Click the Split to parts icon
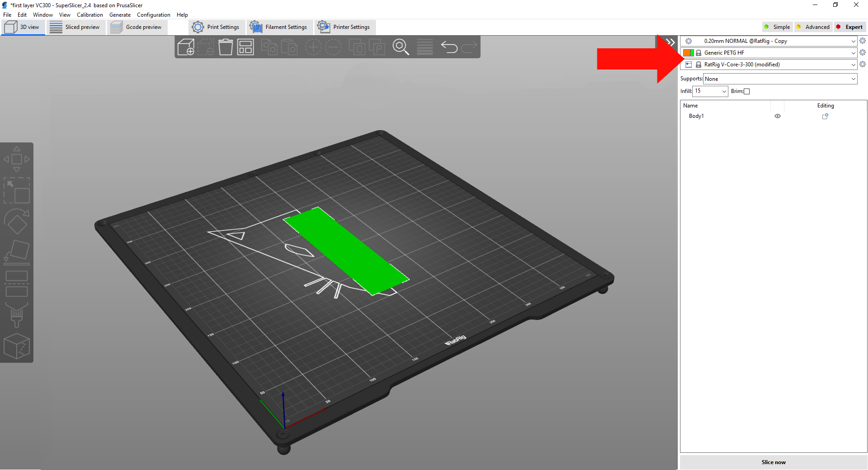Viewport: 868px width, 470px height. point(377,47)
